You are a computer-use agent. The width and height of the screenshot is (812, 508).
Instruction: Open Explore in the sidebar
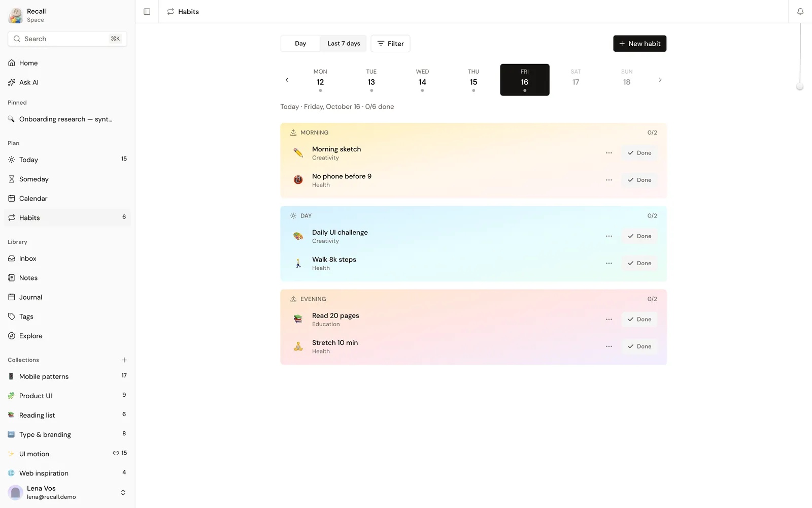[x=67, y=336]
